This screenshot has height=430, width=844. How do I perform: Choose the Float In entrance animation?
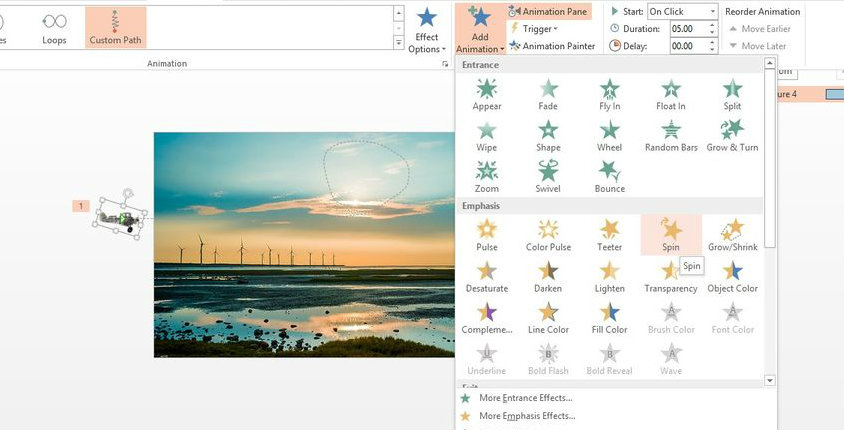coord(671,95)
